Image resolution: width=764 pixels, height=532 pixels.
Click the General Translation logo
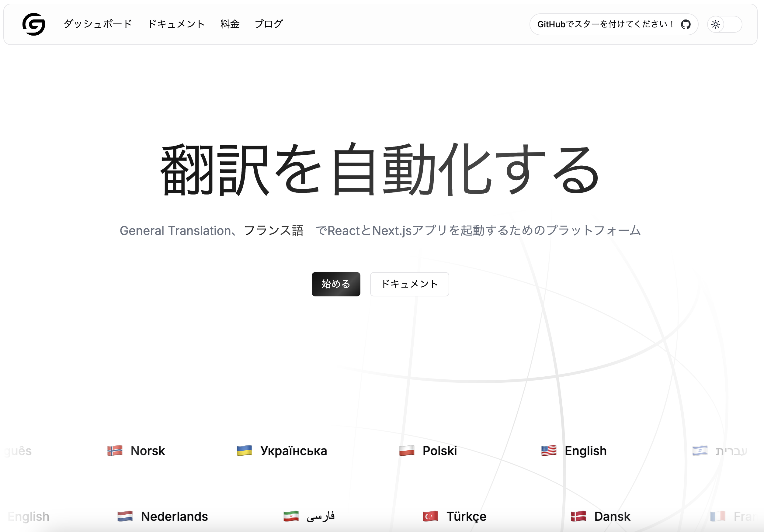click(34, 24)
